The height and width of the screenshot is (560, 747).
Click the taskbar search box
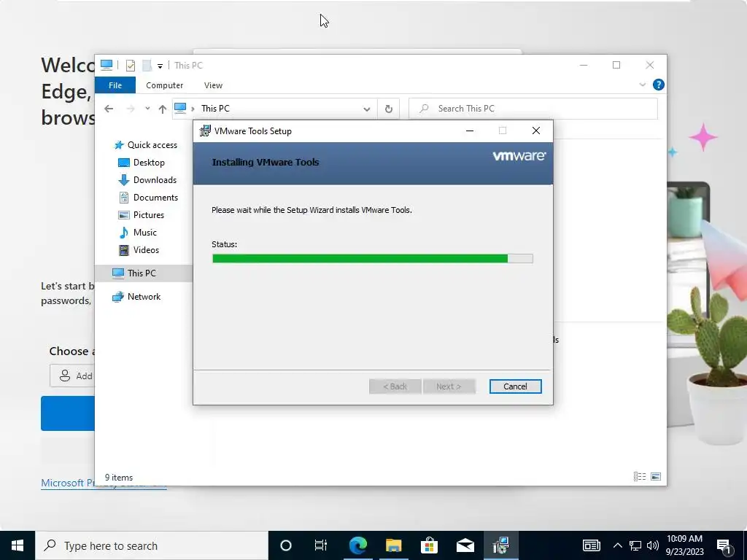(x=152, y=545)
